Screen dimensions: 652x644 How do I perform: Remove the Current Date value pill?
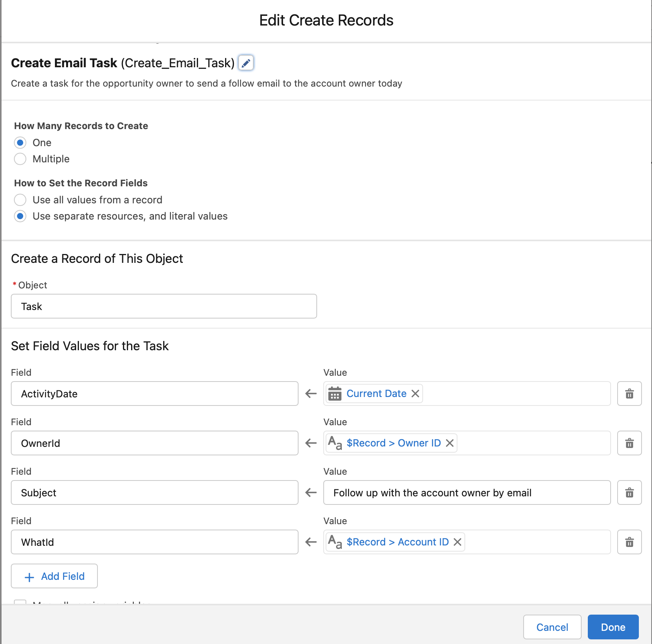(415, 394)
